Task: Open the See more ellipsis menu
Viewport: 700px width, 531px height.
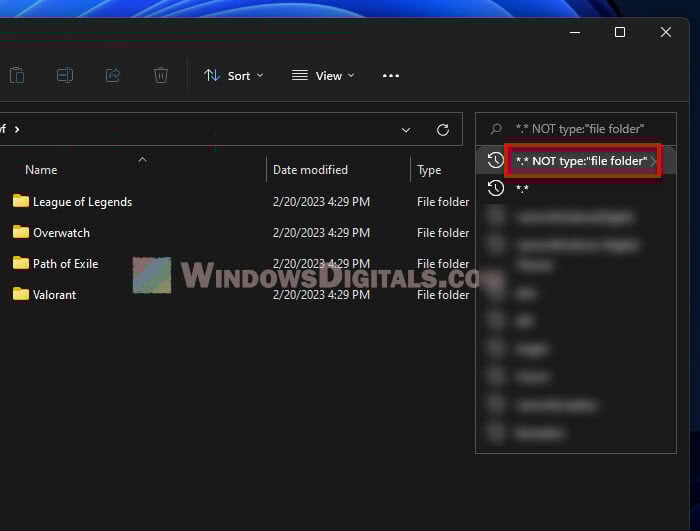Action: pyautogui.click(x=391, y=75)
